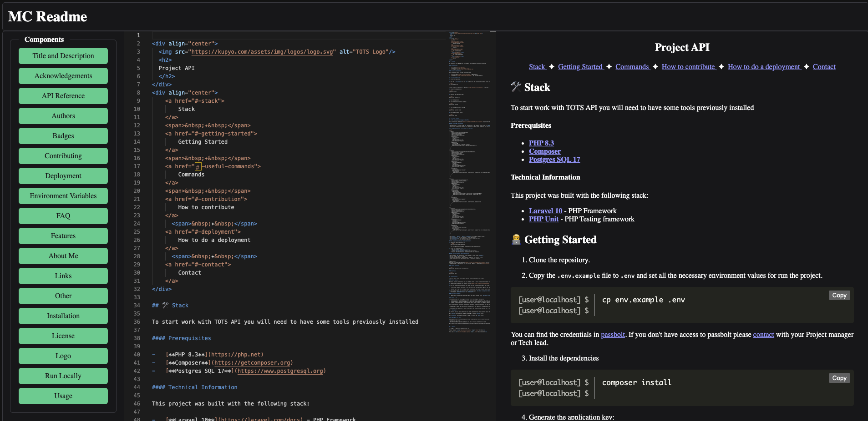Copy the composer install command
The image size is (868, 421).
point(839,378)
